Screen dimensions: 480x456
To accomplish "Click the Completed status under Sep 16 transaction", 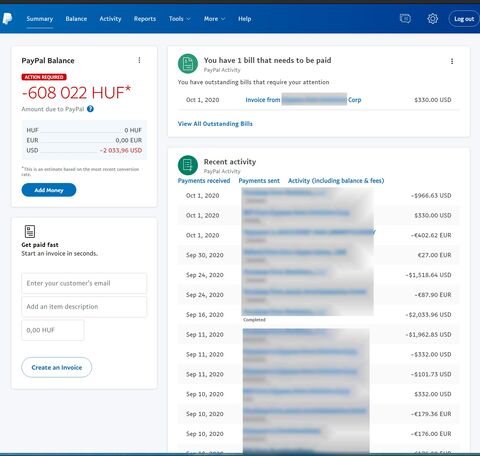I will click(254, 320).
